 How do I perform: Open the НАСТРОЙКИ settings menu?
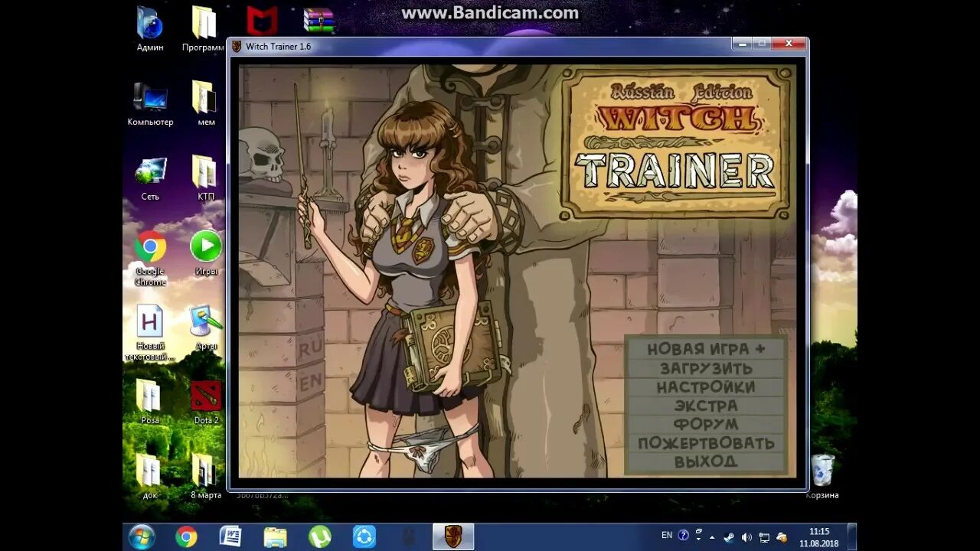(x=706, y=387)
